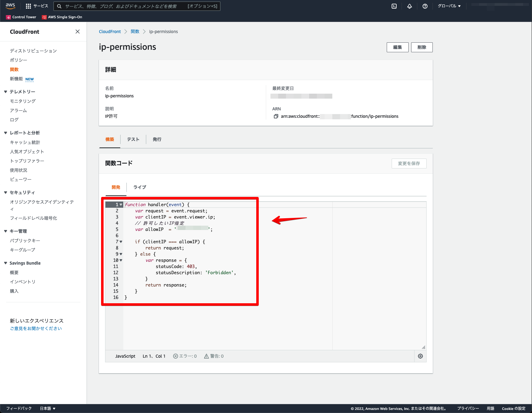The image size is (532, 413).
Task: Open トップリファラー report
Action: 27,161
